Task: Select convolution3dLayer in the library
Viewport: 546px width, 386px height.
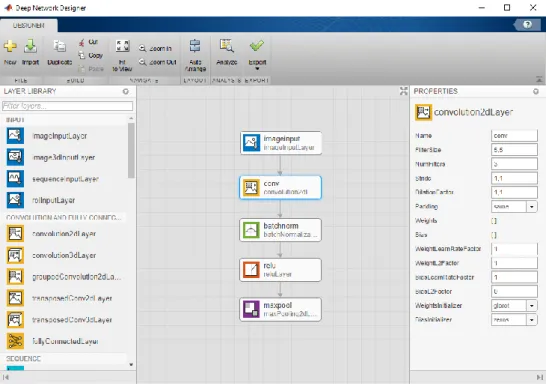Action: pos(51,255)
